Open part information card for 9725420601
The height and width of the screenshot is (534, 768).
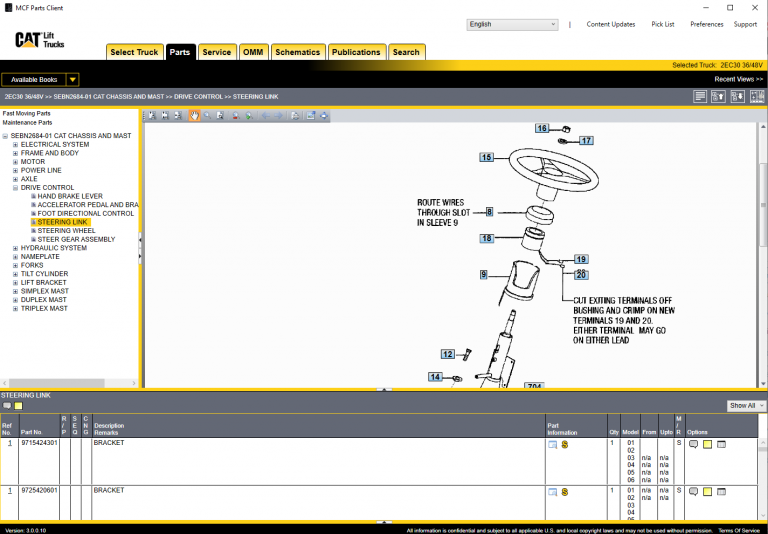pyautogui.click(x=552, y=492)
